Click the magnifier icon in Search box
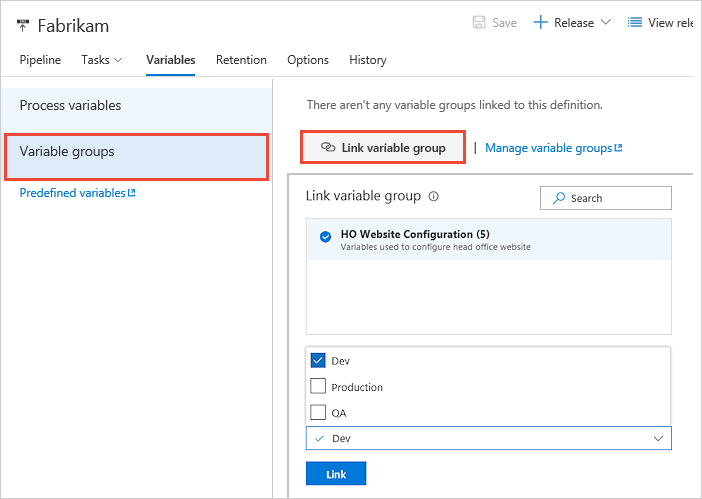Viewport: 702px width, 499px height. 559,198
